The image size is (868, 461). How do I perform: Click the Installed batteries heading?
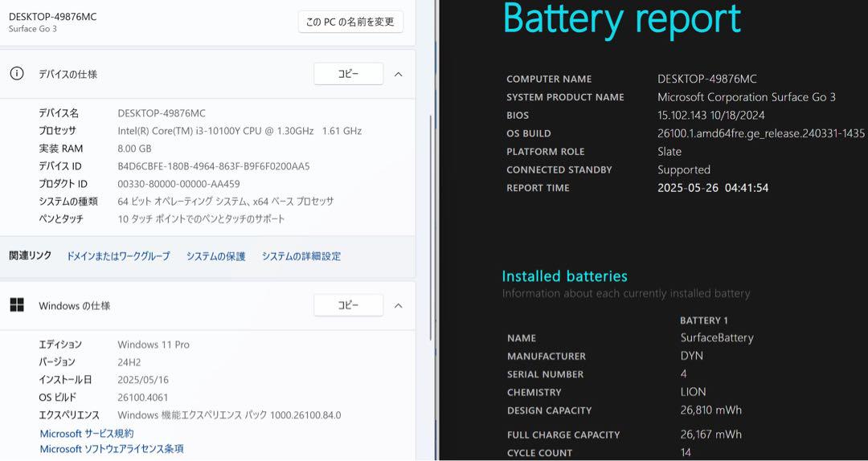pos(565,276)
